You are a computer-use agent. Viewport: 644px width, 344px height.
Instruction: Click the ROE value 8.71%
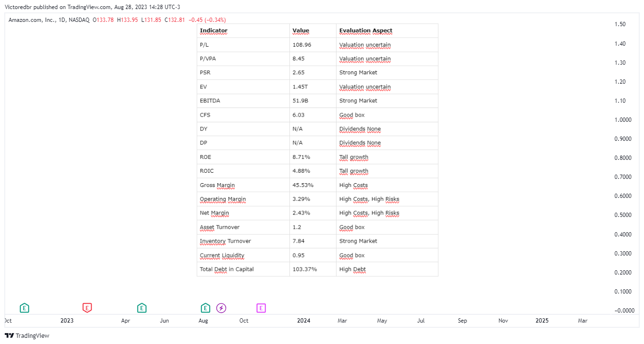click(301, 157)
